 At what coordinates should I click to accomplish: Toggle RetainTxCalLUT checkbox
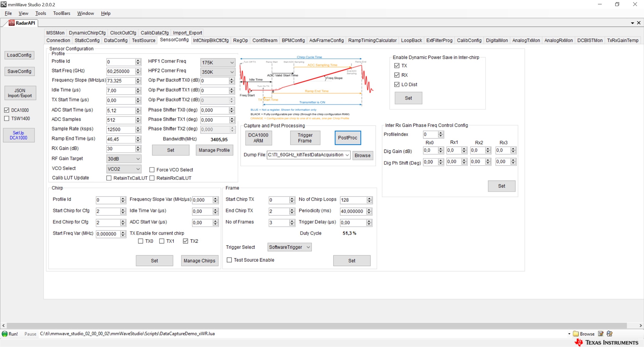click(x=109, y=178)
